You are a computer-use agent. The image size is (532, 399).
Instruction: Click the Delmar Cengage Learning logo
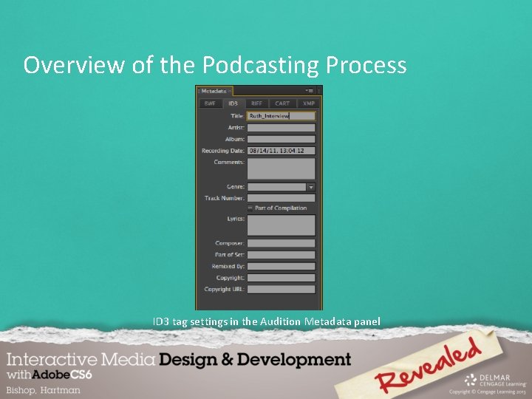[495, 381]
